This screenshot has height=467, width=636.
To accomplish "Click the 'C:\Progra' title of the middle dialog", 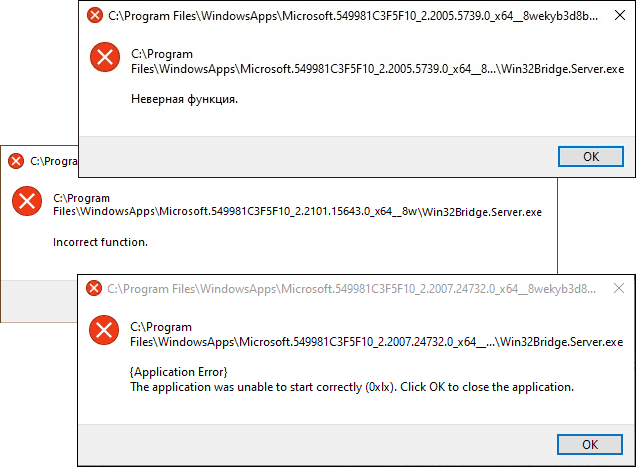I will [x=54, y=161].
